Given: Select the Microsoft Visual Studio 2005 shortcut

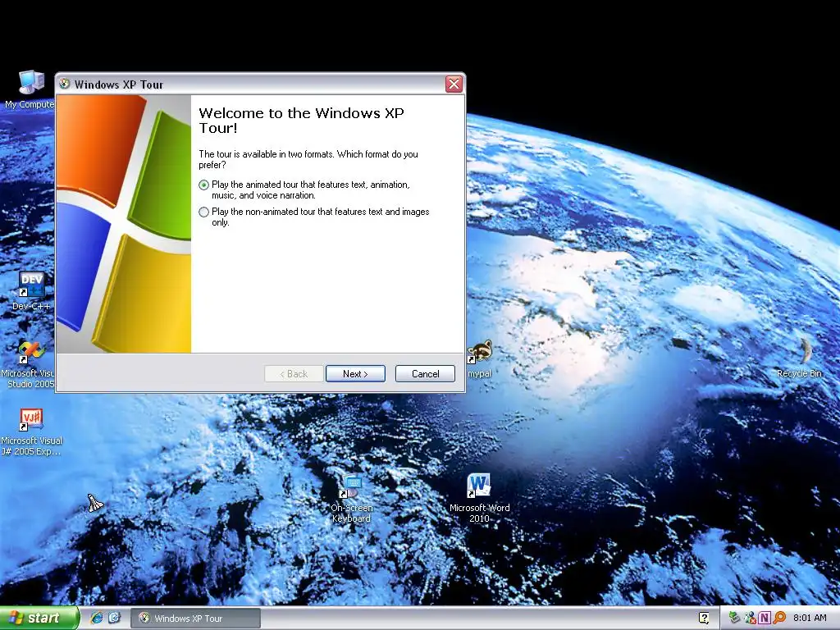Looking at the screenshot, I should point(29,364).
